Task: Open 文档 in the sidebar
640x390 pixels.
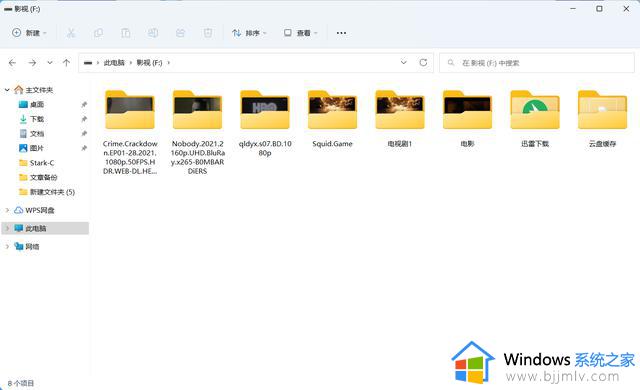Action: click(x=32, y=134)
